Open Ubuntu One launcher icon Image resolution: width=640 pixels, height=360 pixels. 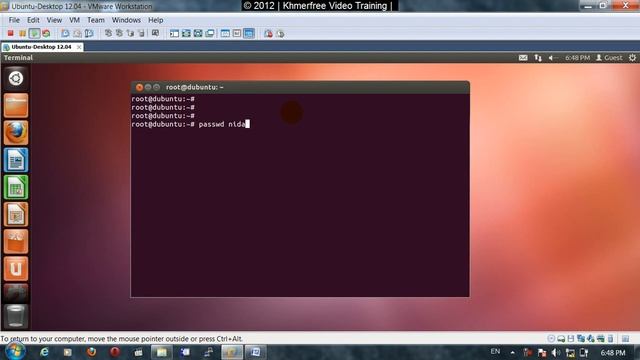click(16, 269)
